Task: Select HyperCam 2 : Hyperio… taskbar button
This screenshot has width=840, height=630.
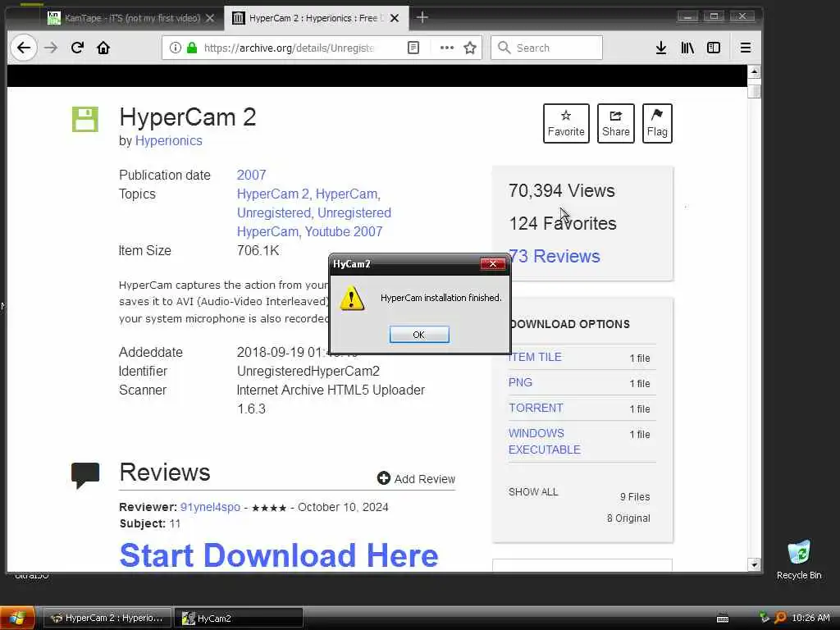Action: [x=107, y=619]
